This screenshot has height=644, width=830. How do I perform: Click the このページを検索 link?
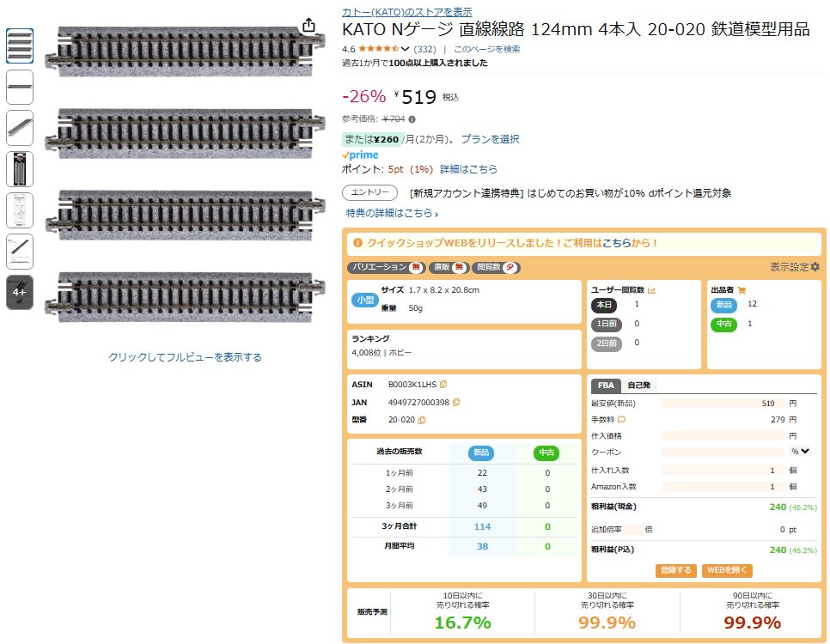tap(487, 49)
